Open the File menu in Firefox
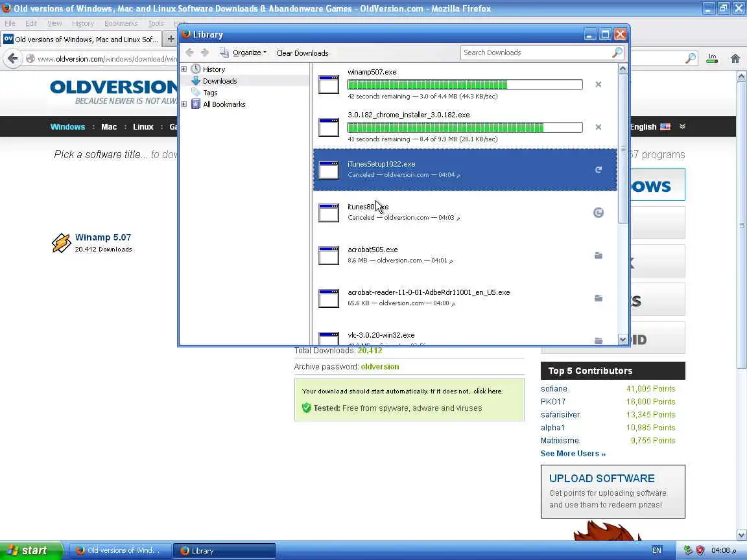 pyautogui.click(x=10, y=23)
